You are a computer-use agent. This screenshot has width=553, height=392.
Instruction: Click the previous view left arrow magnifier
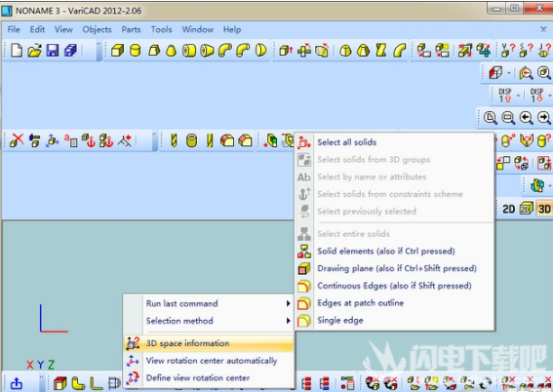click(x=527, y=117)
